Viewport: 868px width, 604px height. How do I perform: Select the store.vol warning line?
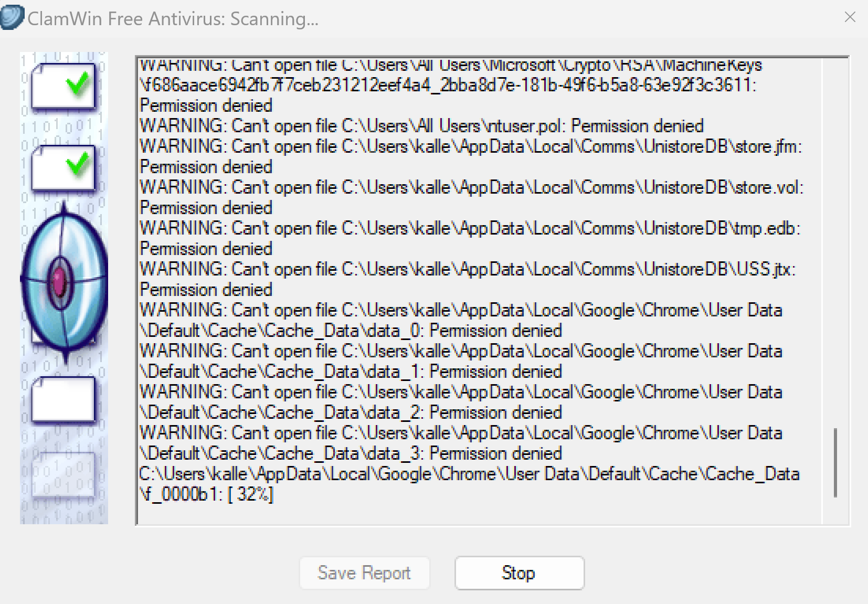pos(471,197)
